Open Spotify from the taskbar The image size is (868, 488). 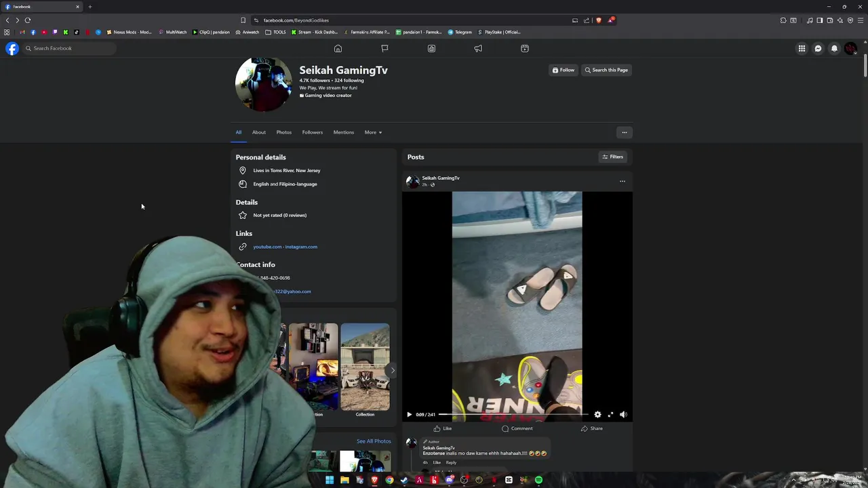click(538, 480)
